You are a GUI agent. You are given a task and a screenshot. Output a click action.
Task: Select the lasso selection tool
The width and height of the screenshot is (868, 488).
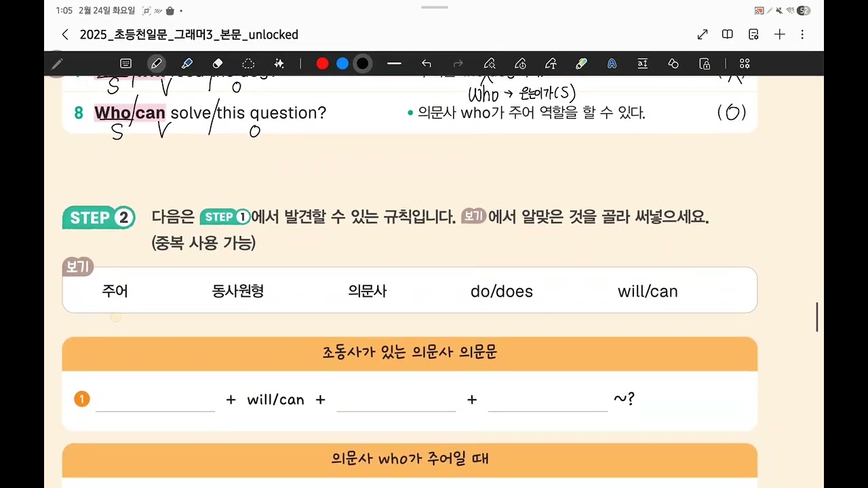point(248,64)
